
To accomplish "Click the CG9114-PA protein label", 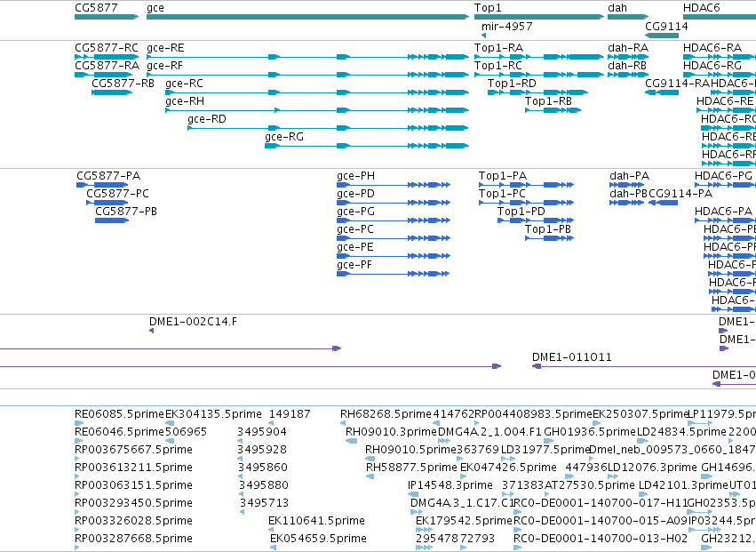I will pos(680,195).
